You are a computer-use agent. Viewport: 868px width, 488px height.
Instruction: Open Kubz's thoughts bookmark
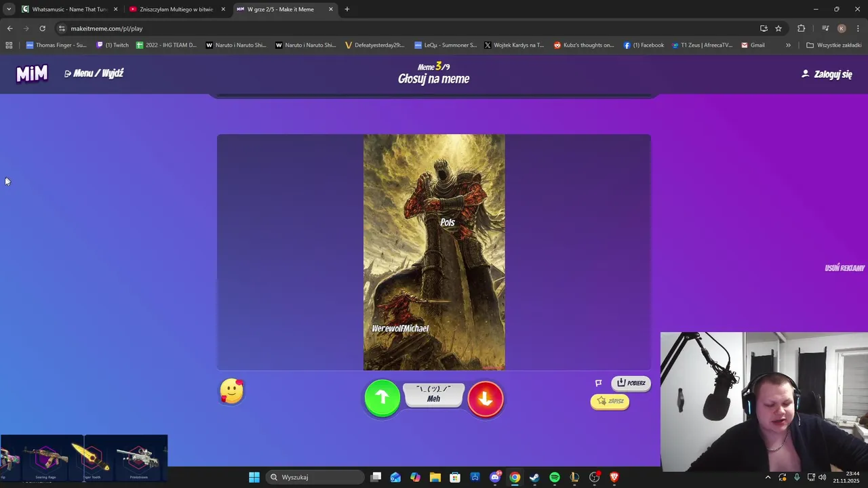[x=584, y=45]
